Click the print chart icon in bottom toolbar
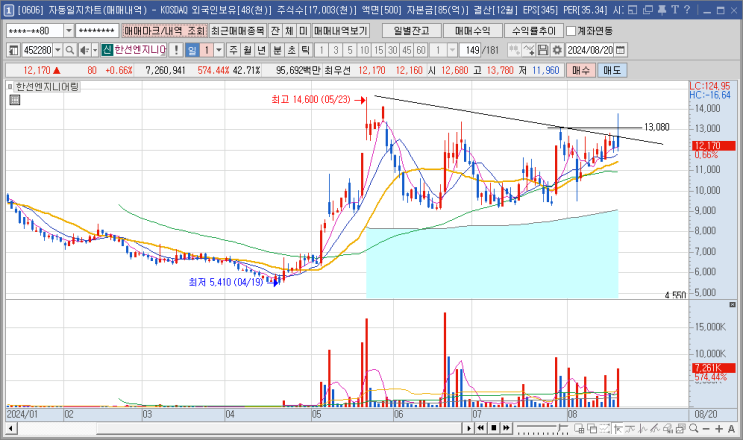Viewport: 743px width, 440px height. [x=680, y=429]
